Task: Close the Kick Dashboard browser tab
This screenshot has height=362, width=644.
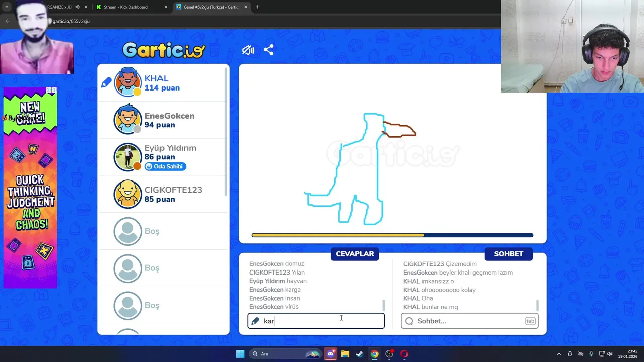Action: pyautogui.click(x=166, y=7)
